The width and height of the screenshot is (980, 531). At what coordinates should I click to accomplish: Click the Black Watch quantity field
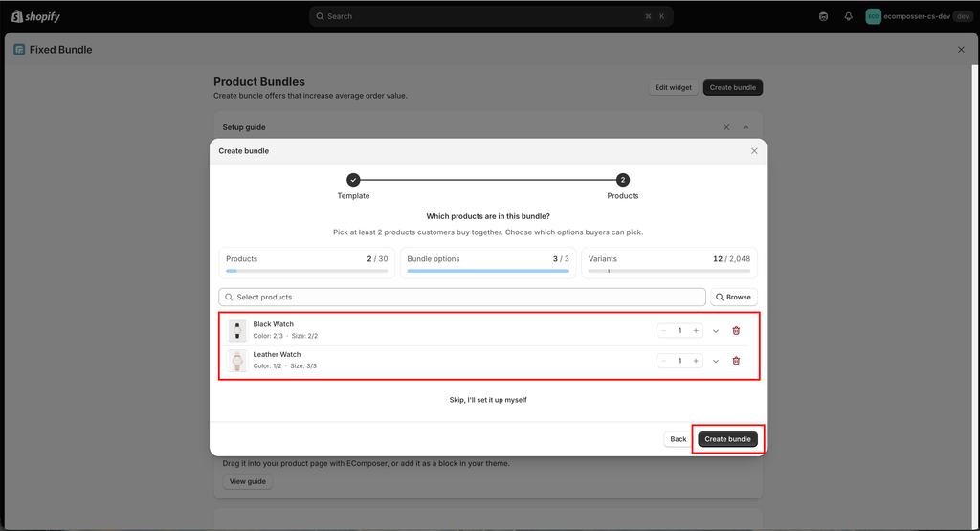click(680, 330)
